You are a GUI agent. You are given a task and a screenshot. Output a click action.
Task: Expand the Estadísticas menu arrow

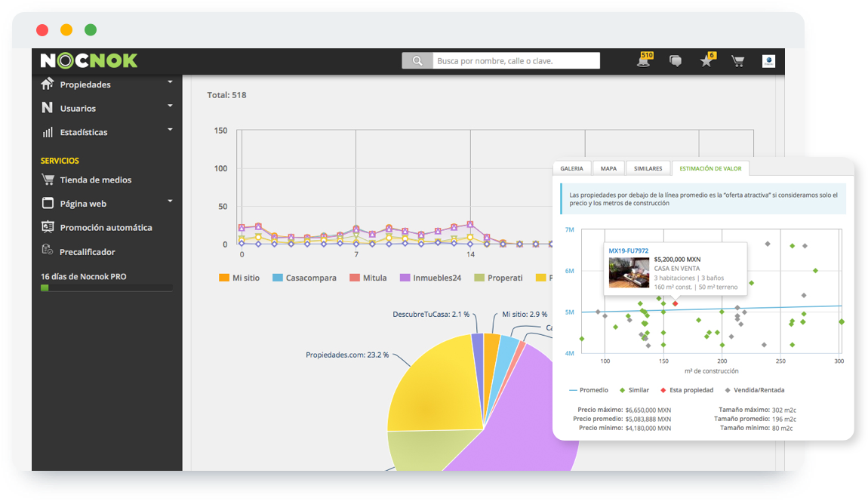tap(170, 130)
